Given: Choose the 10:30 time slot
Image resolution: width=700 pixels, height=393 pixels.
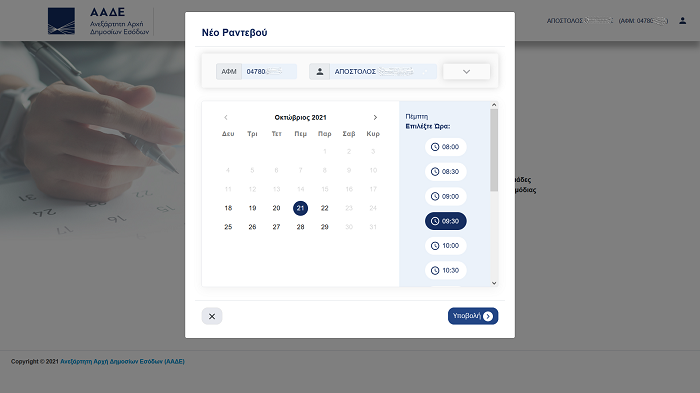Looking at the screenshot, I should pos(446,270).
